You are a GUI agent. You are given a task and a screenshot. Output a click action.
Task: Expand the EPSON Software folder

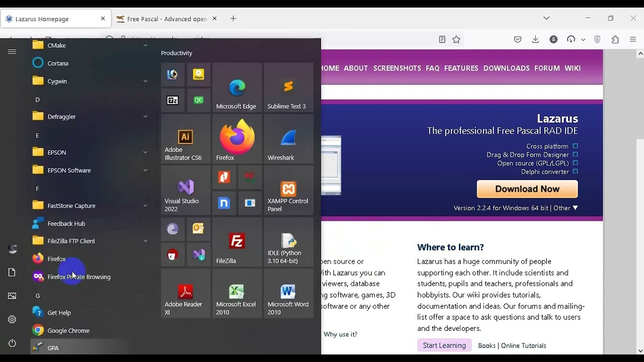91,170
